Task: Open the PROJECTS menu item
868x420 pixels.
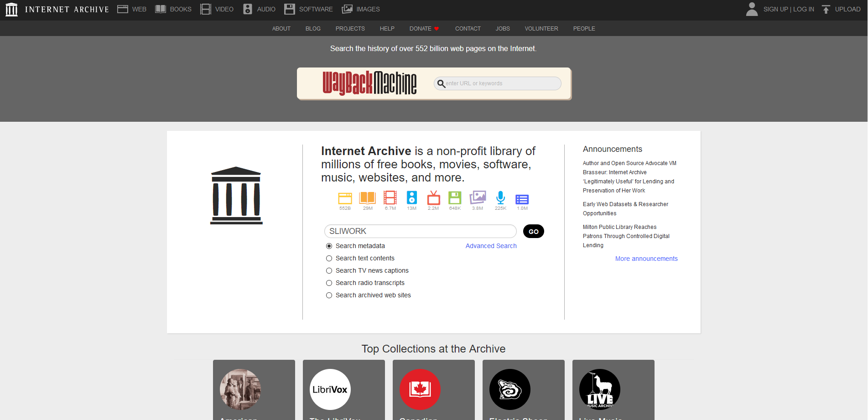Action: click(350, 29)
